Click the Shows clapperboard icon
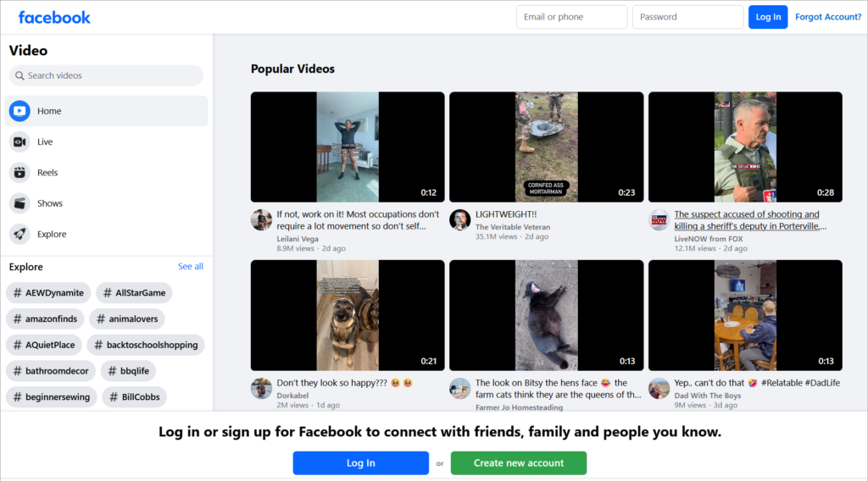 (19, 203)
